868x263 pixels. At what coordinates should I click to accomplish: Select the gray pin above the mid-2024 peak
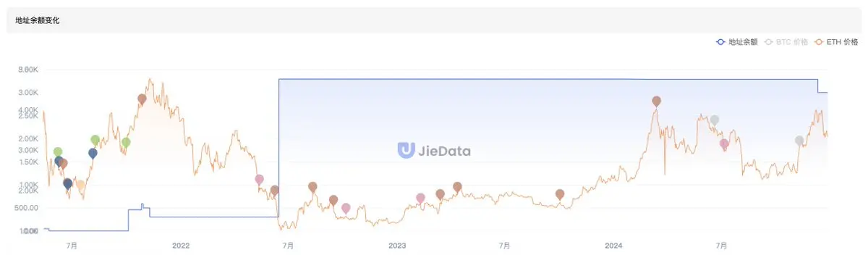715,120
